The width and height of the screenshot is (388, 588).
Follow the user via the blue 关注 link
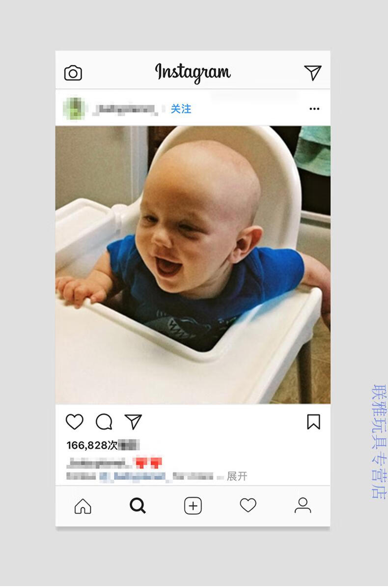pyautogui.click(x=181, y=109)
